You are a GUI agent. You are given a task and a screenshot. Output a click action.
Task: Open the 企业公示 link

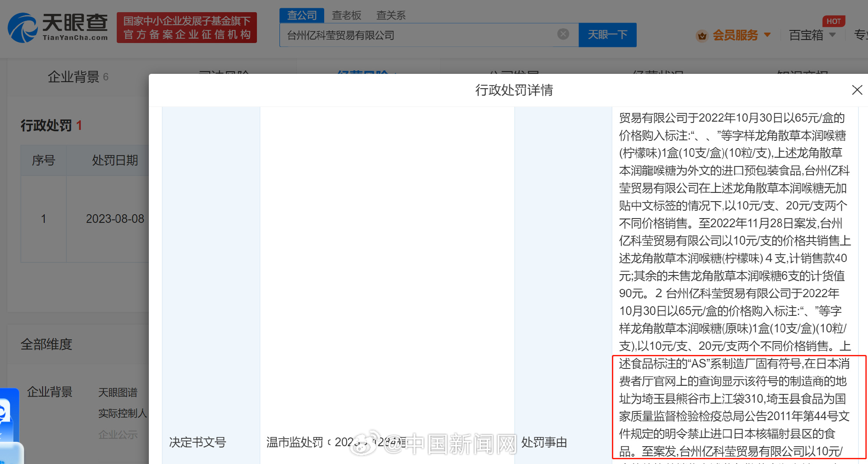click(x=118, y=434)
